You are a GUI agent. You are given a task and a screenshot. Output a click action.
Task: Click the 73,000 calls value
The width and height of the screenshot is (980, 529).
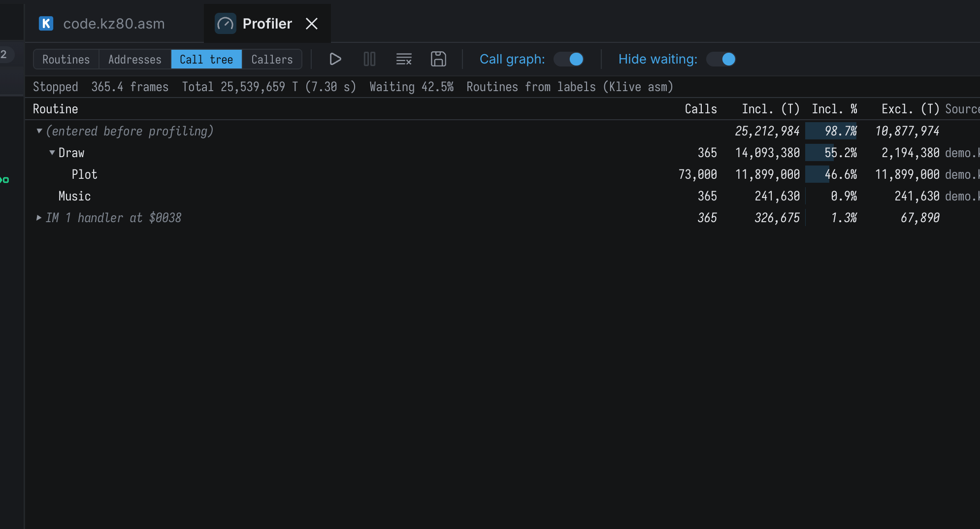pyautogui.click(x=698, y=174)
